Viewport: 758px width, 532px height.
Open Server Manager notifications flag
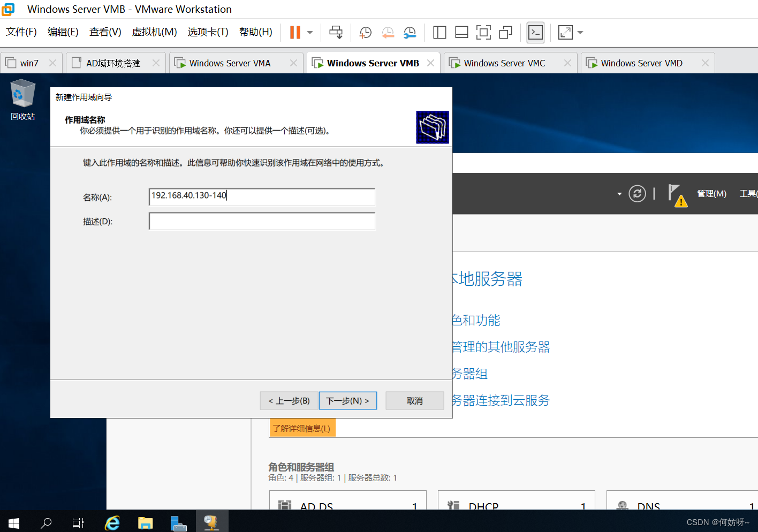(677, 195)
